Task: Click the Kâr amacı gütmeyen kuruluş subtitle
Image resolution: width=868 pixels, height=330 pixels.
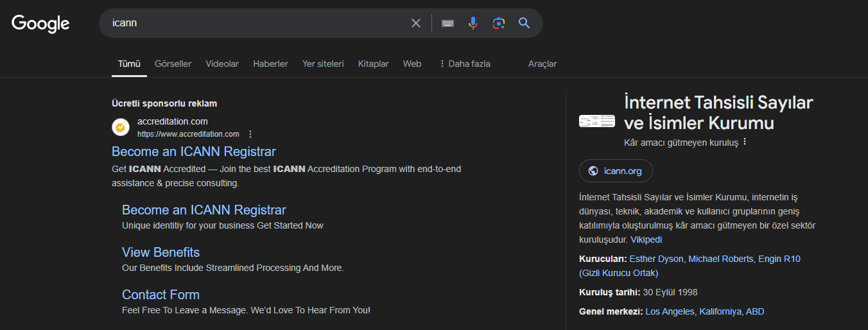Action: [x=681, y=143]
